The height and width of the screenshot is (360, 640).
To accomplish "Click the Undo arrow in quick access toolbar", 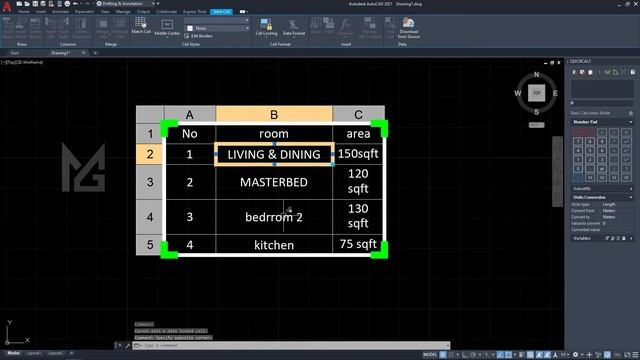I will [x=76, y=4].
